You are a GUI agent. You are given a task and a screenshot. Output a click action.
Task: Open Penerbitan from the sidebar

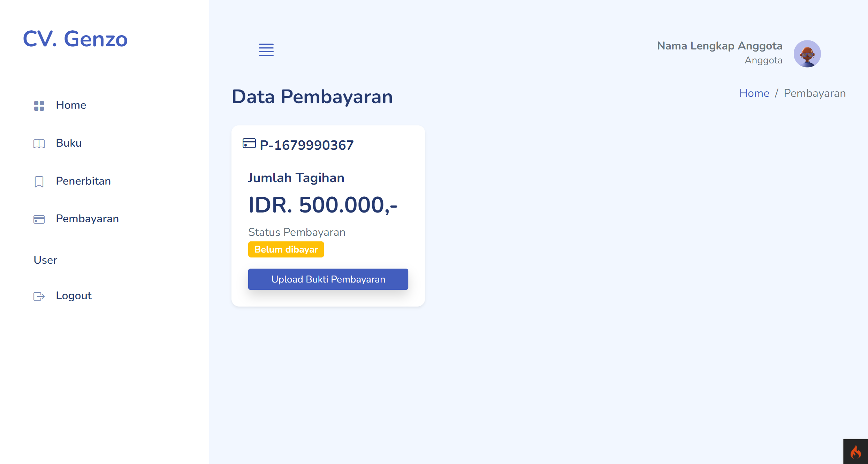pyautogui.click(x=83, y=181)
